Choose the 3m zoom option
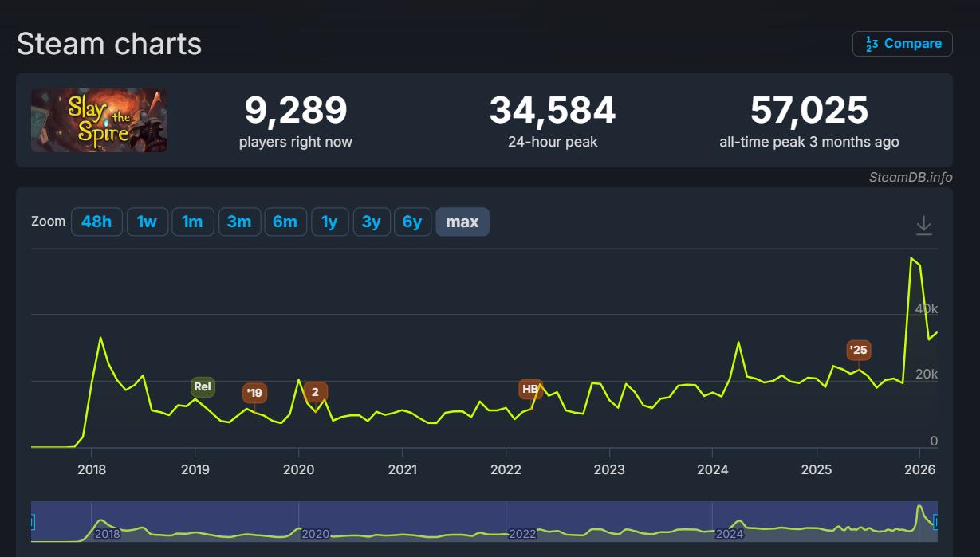Image resolution: width=980 pixels, height=557 pixels. (239, 222)
